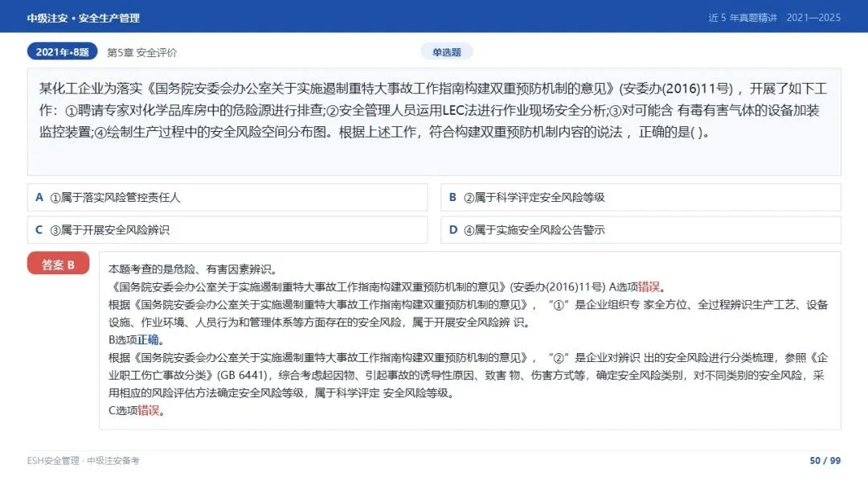Image resolution: width=868 pixels, height=489 pixels.
Task: Select answer option A 属于落实风险管控责任人
Action: click(227, 197)
